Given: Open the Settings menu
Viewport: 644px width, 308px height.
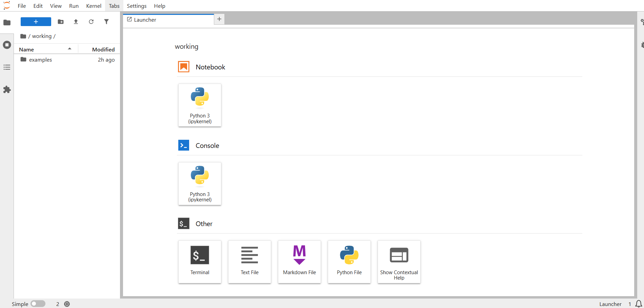Looking at the screenshot, I should pos(137,6).
